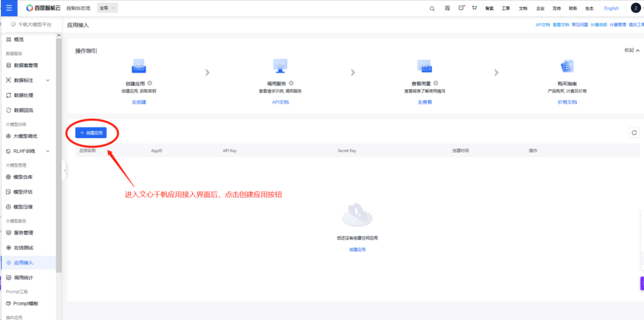The image size is (644, 320).
Task: Click the sidebar scroll-up arrow
Action: point(59,35)
